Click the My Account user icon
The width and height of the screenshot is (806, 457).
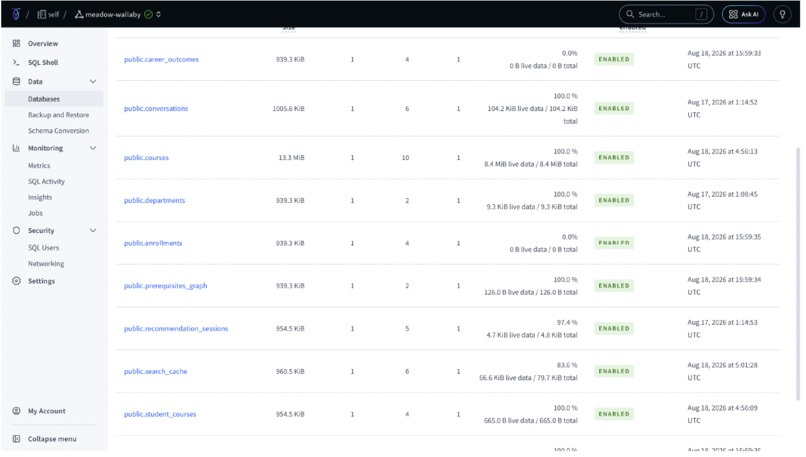tap(16, 411)
